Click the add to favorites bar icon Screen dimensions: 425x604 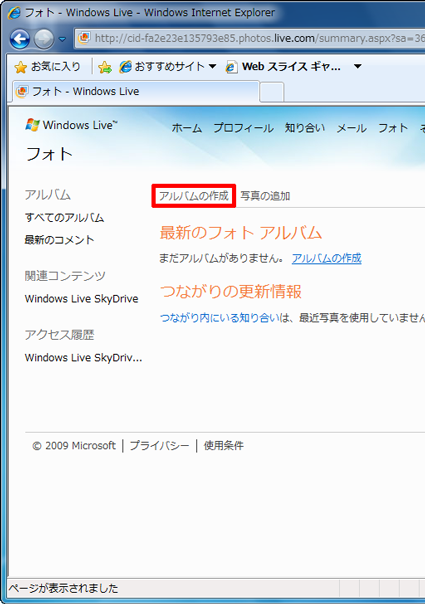(104, 67)
